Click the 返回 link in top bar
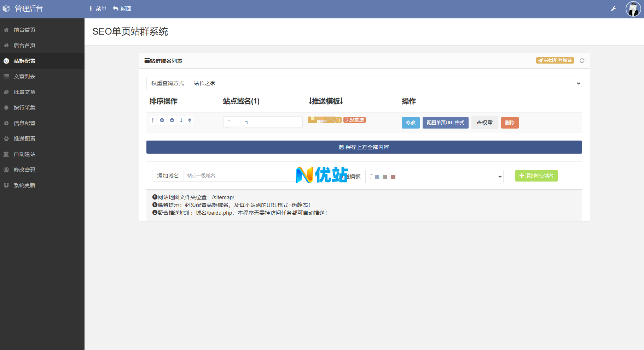Screen dimensions: 644x350 (x=122, y=9)
